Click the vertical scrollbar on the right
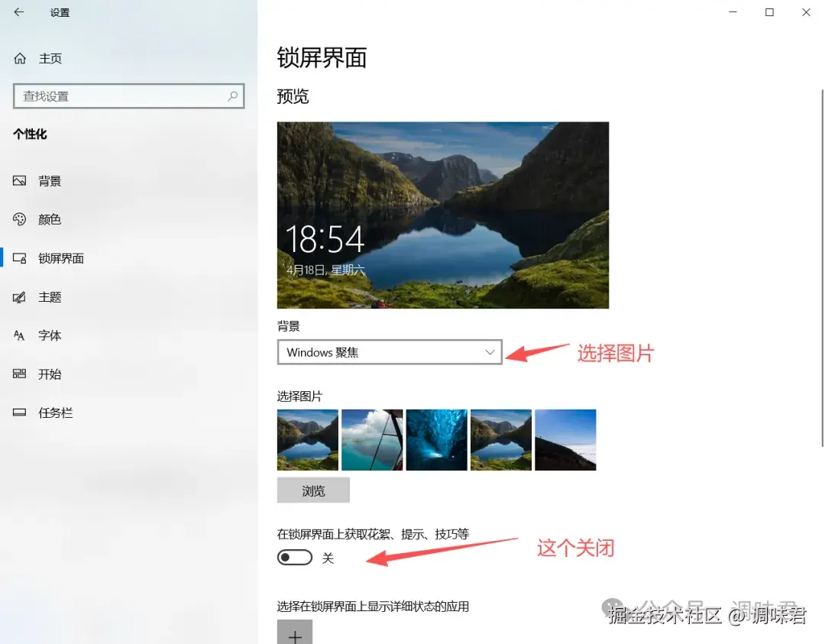Image resolution: width=825 pixels, height=644 pixels. (823, 268)
